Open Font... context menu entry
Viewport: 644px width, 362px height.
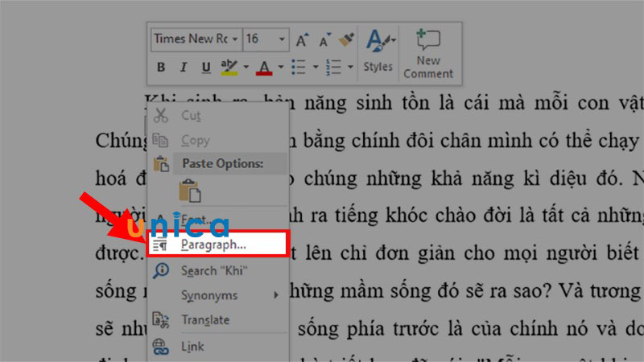[217, 220]
